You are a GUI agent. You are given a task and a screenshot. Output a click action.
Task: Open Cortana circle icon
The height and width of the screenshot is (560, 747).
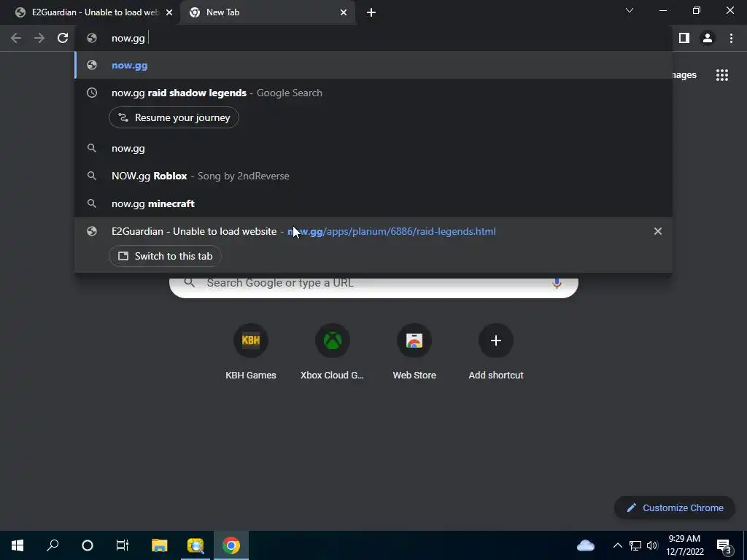(88, 545)
